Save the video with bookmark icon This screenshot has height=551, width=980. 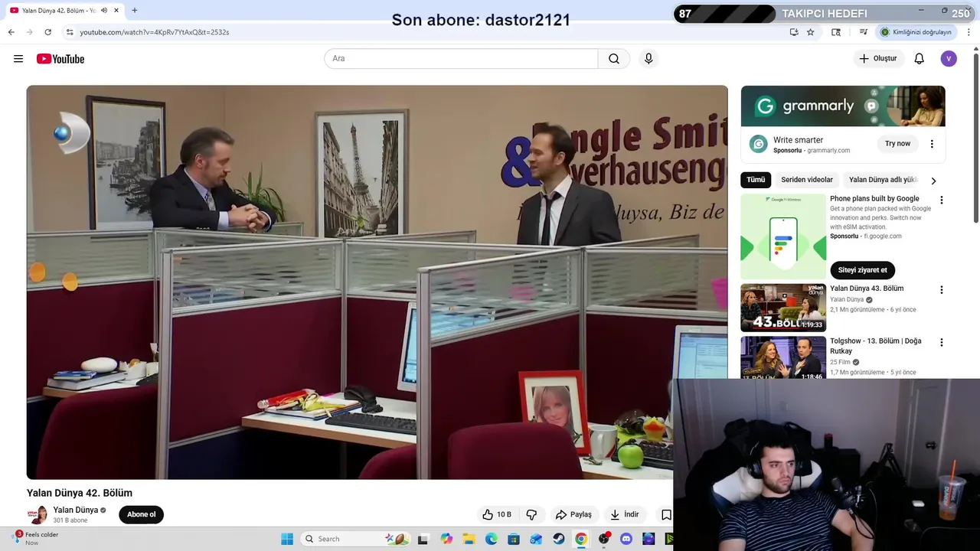(x=666, y=514)
